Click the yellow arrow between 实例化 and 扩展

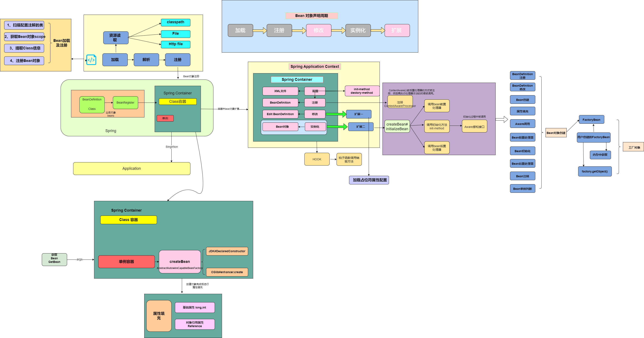click(378, 31)
